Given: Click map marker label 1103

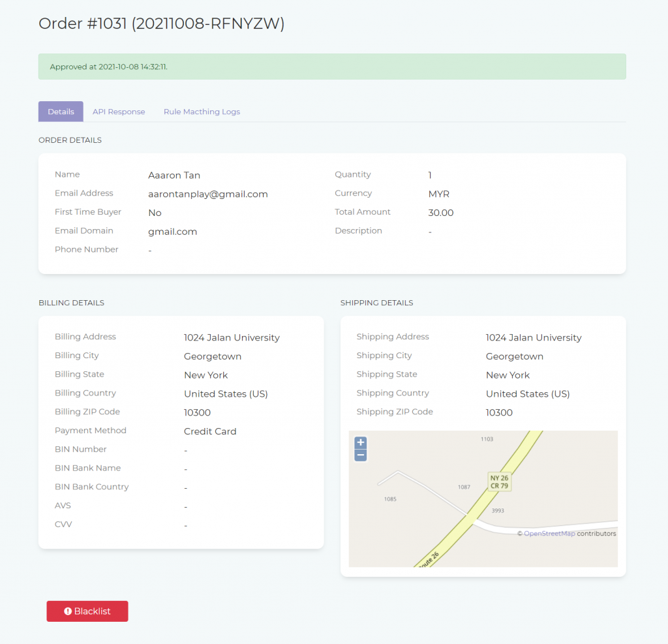Looking at the screenshot, I should click(487, 439).
